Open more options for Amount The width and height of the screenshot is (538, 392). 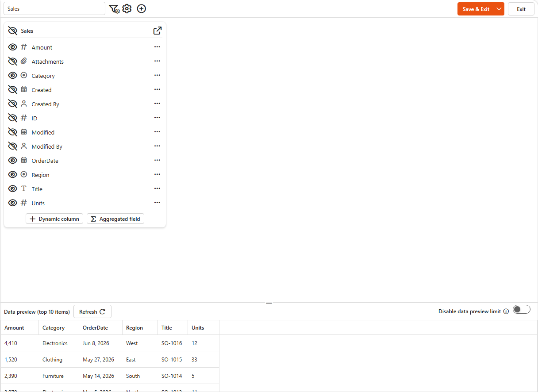[x=157, y=47]
